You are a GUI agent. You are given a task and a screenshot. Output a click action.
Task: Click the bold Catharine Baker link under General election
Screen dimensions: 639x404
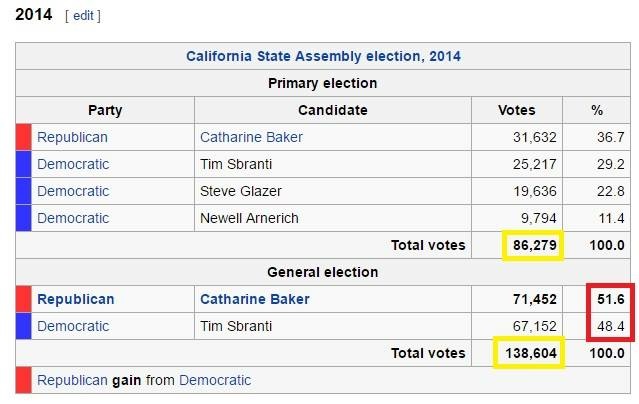click(x=255, y=299)
